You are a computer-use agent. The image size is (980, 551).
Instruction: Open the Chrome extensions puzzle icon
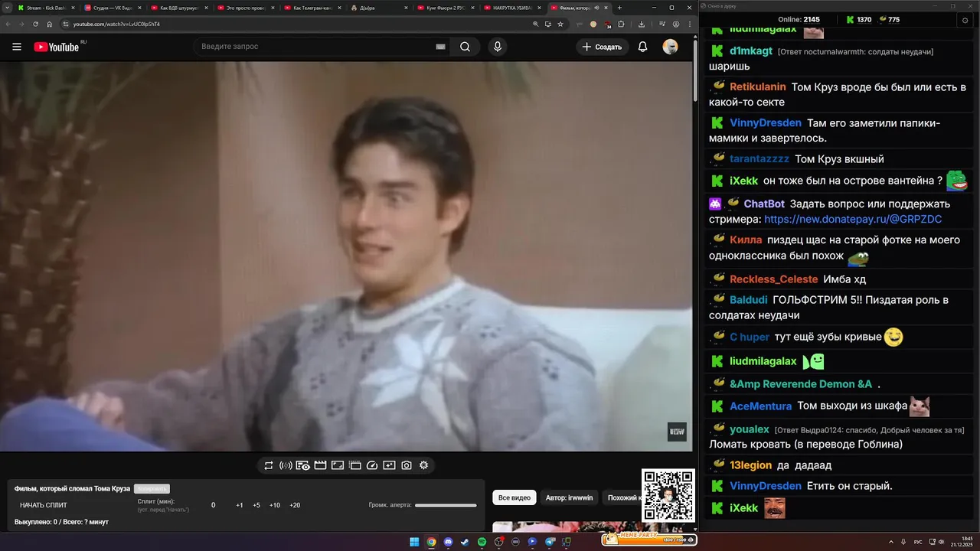click(621, 24)
